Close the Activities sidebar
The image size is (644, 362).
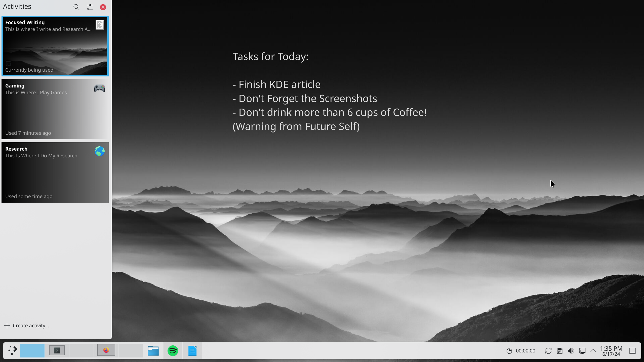(x=103, y=7)
